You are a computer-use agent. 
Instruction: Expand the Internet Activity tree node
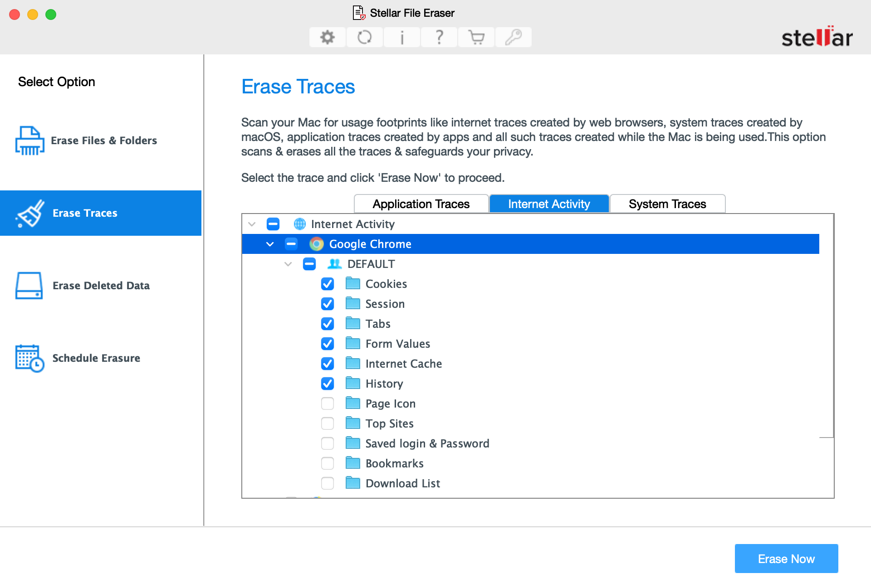[x=253, y=224]
